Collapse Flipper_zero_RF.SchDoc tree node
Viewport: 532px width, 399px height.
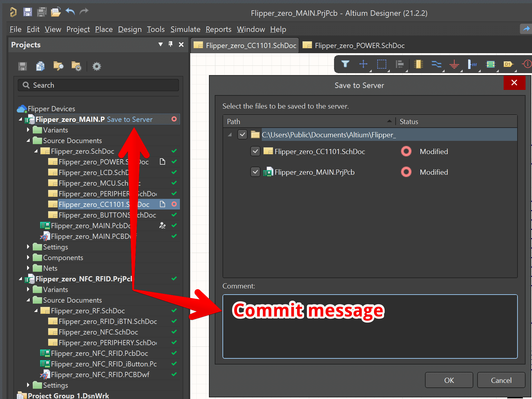click(x=36, y=311)
